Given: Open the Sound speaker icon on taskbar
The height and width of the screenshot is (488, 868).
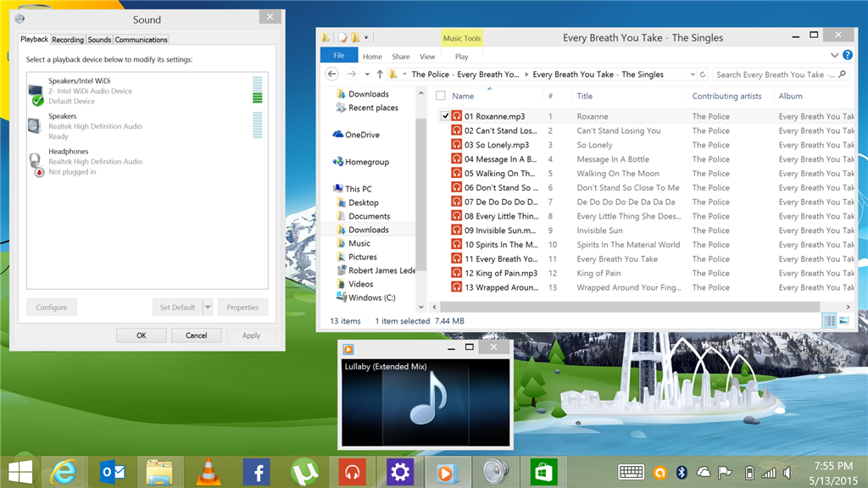Looking at the screenshot, I should click(x=495, y=473).
